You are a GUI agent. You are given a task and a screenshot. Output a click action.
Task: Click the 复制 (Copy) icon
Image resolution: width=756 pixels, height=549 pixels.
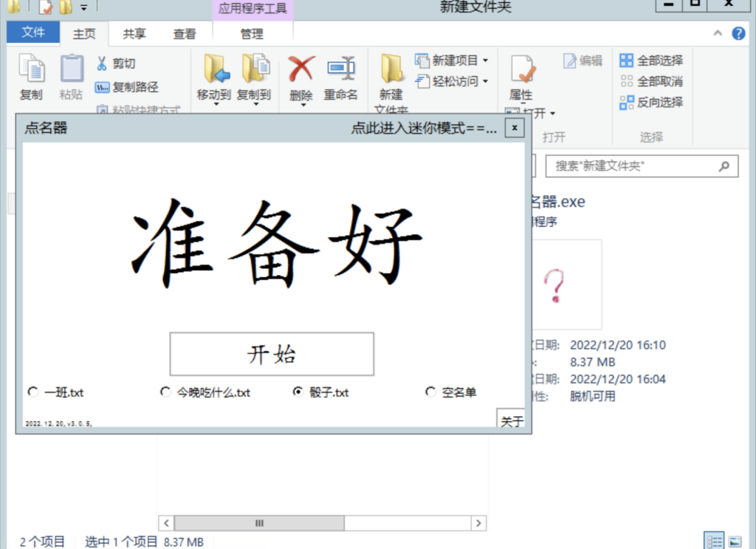[30, 78]
